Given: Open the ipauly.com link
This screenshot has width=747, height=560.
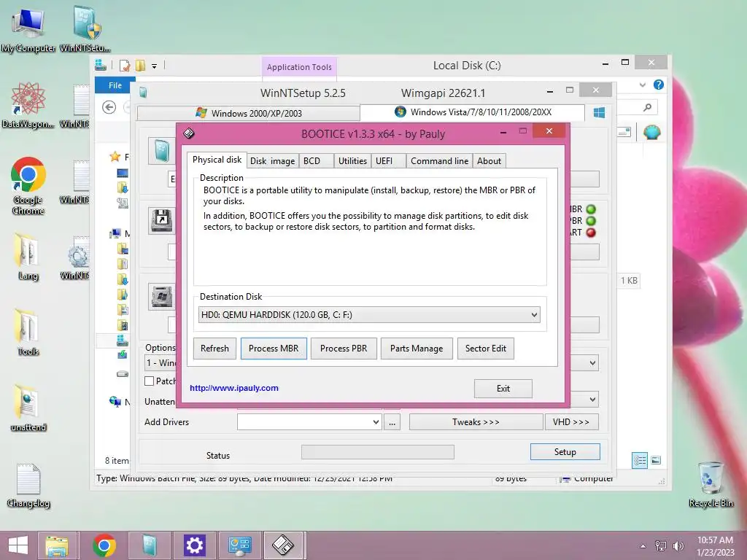Looking at the screenshot, I should 234,388.
